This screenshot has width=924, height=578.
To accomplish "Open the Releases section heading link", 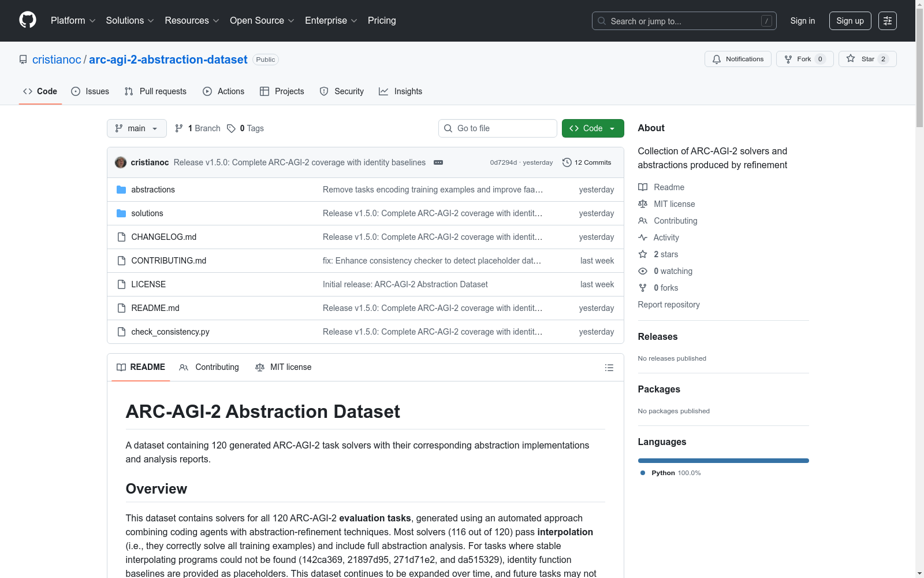I will point(658,336).
